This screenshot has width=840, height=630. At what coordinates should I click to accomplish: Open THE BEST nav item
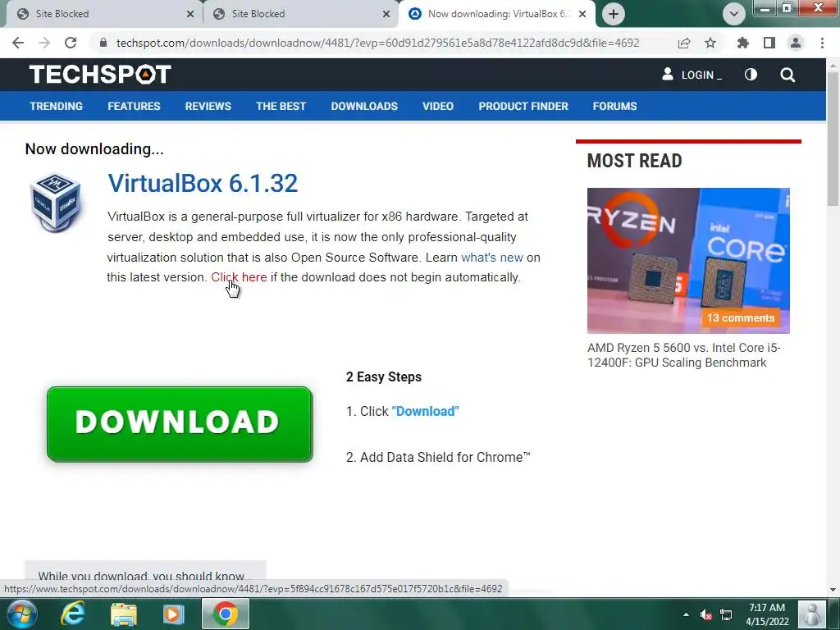click(281, 106)
